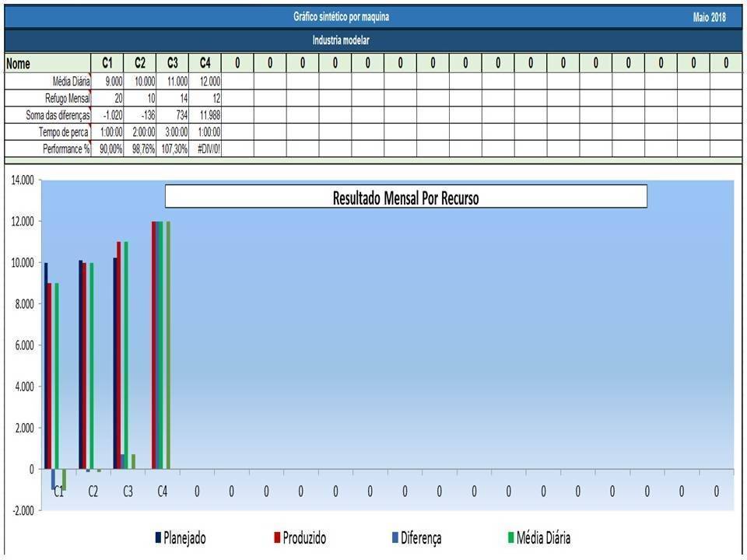
Task: Click the Tempo de perca row label
Action: (64, 131)
